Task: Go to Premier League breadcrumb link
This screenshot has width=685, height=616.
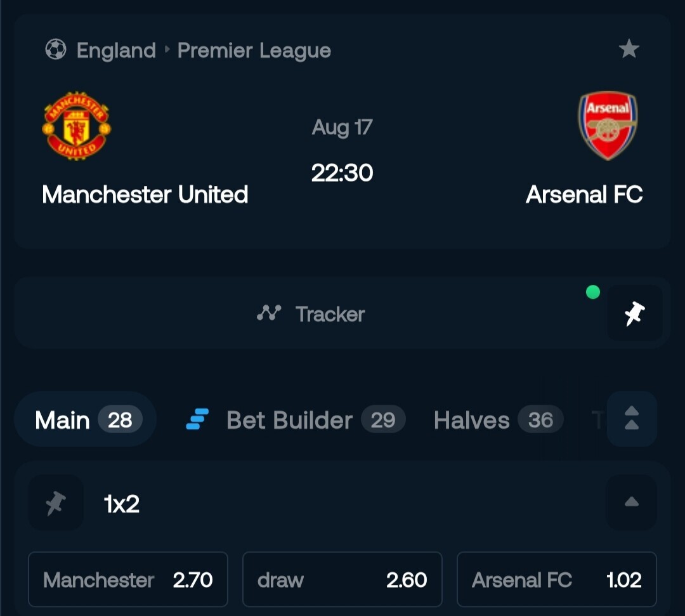Action: 254,51
